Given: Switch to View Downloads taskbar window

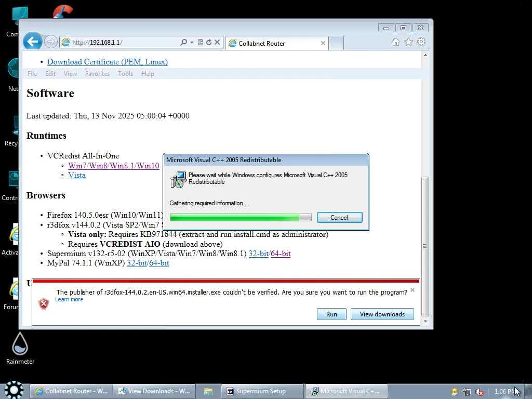Looking at the screenshot, I should click(x=154, y=391).
